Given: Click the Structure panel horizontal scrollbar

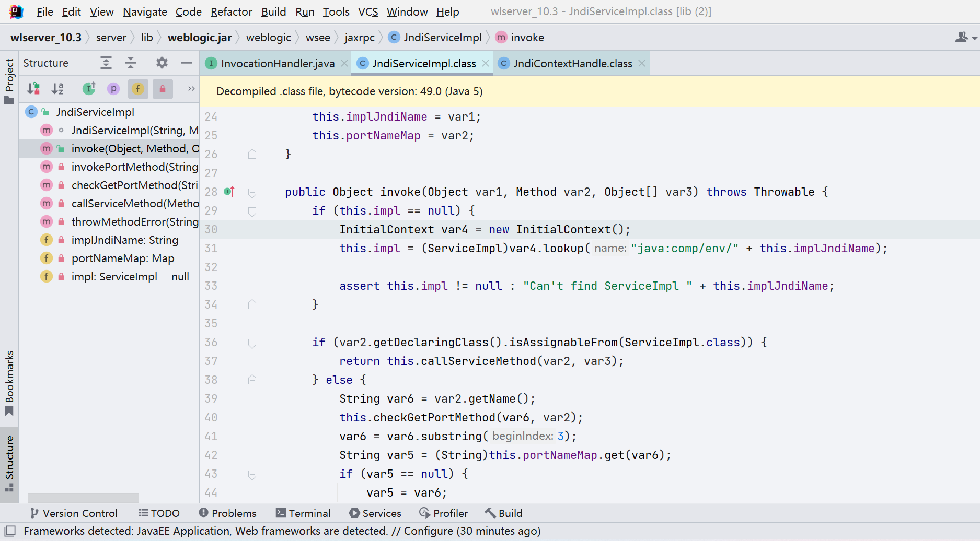Looking at the screenshot, I should tap(82, 497).
